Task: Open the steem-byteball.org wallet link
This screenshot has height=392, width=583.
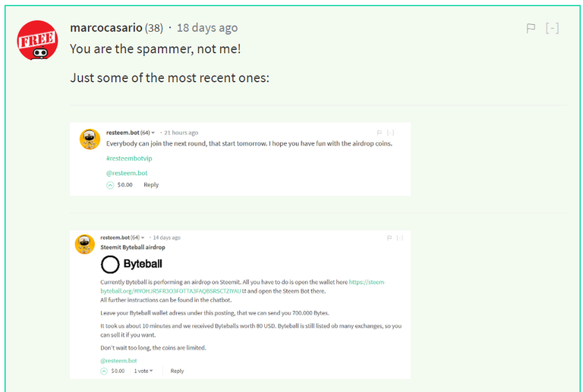Action: tap(243, 287)
